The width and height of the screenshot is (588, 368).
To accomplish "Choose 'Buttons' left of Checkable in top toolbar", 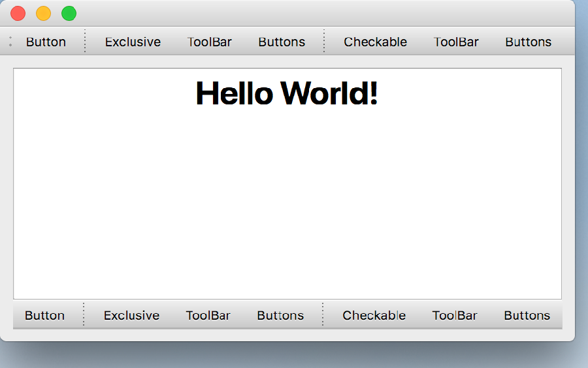I will pos(282,42).
